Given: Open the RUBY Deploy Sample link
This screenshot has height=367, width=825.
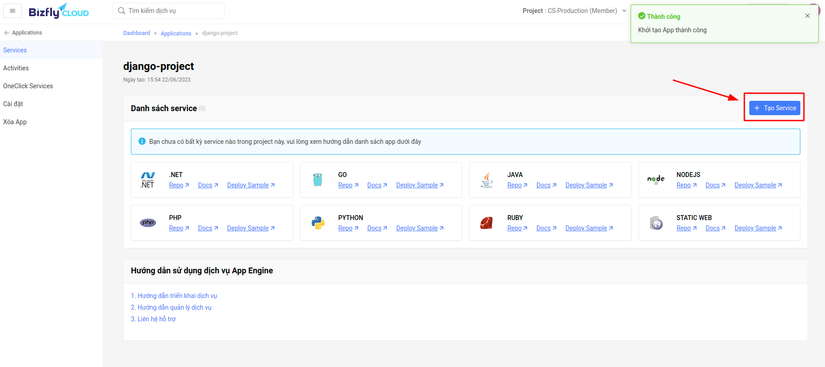Looking at the screenshot, I should click(589, 228).
